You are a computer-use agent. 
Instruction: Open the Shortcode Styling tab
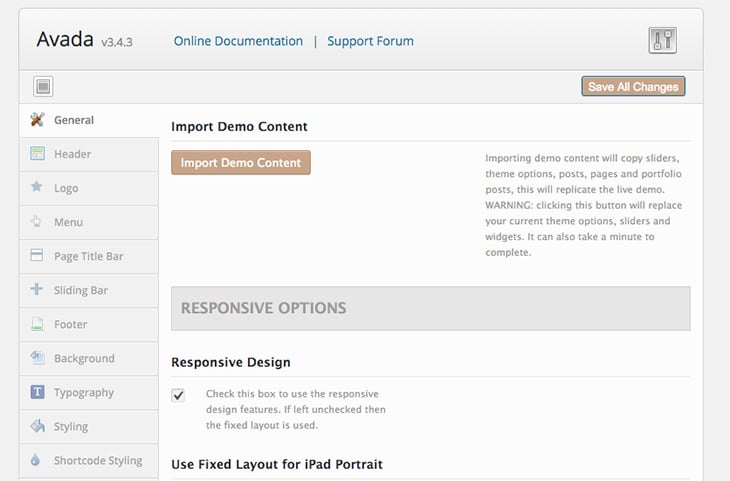coord(89,460)
